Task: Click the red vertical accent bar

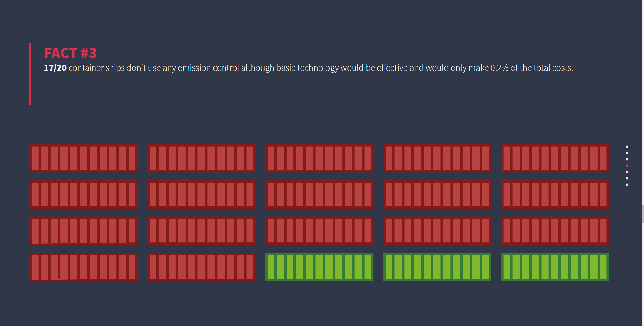Action: coord(30,74)
